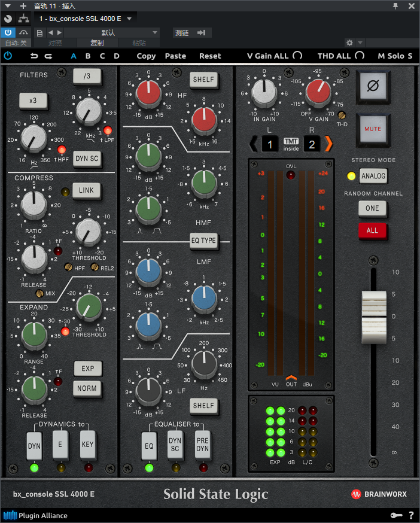Toggle the DYN dynamics switch

tap(34, 446)
